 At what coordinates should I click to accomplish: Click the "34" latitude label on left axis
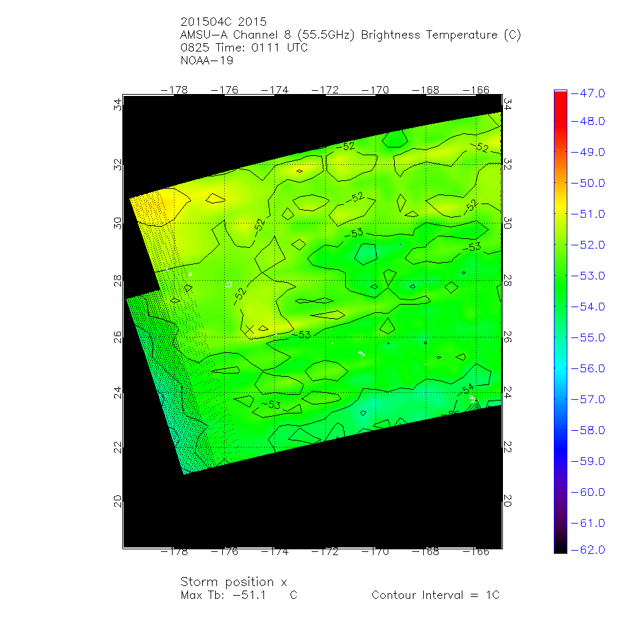tap(118, 104)
